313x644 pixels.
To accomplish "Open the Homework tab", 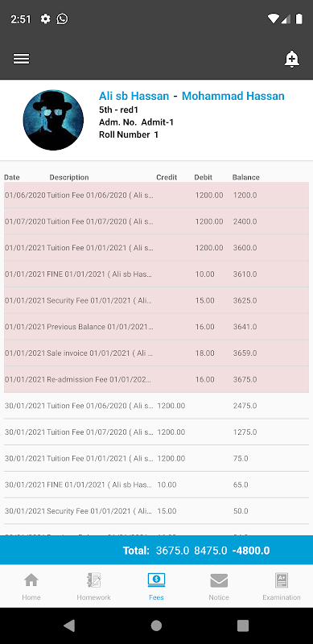I will click(93, 587).
